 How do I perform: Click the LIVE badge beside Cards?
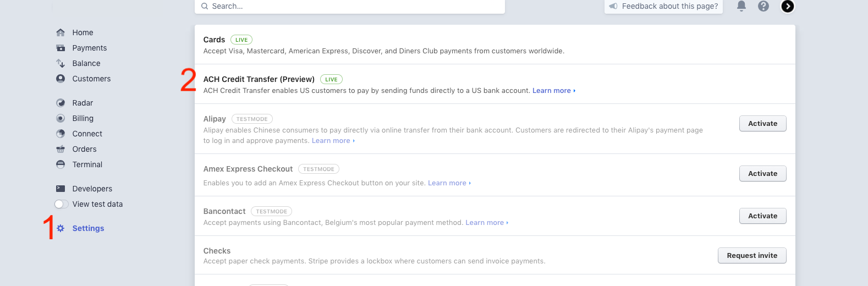tap(241, 40)
